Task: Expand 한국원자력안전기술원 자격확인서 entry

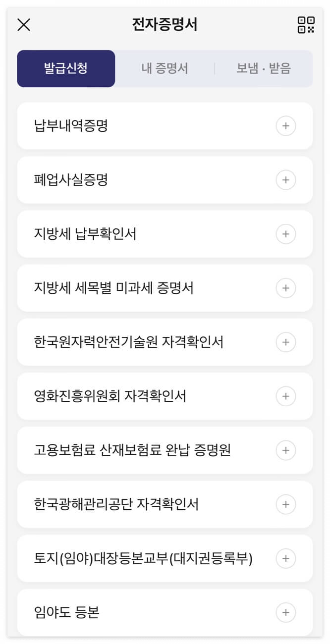Action: coord(286,342)
